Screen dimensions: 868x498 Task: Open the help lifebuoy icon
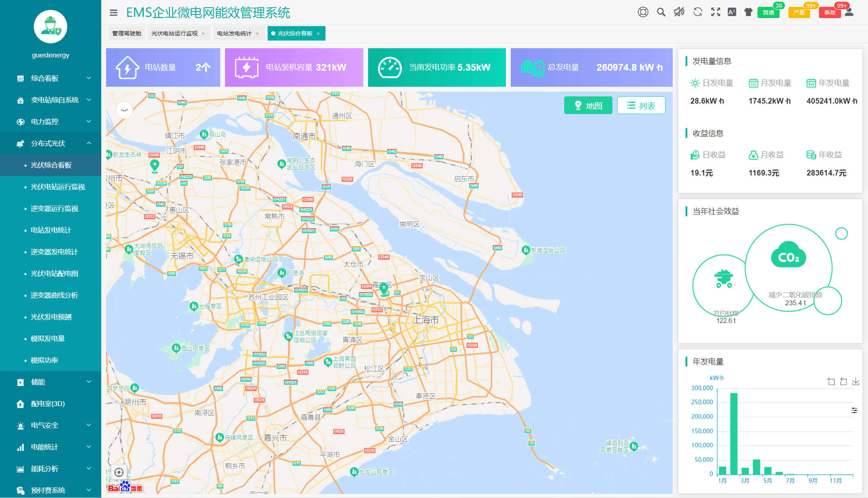643,12
